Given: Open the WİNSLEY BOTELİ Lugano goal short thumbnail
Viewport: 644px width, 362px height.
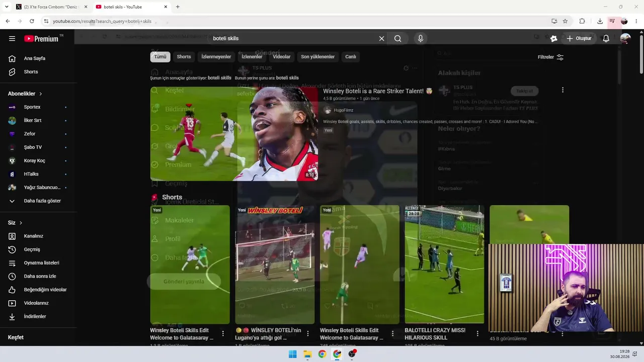Looking at the screenshot, I should [x=275, y=264].
